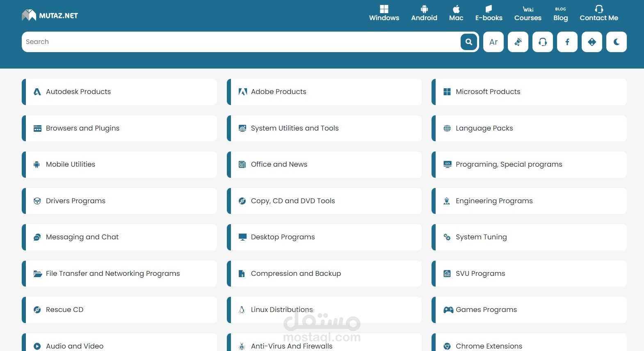
Task: Go to the Blog page
Action: (560, 13)
